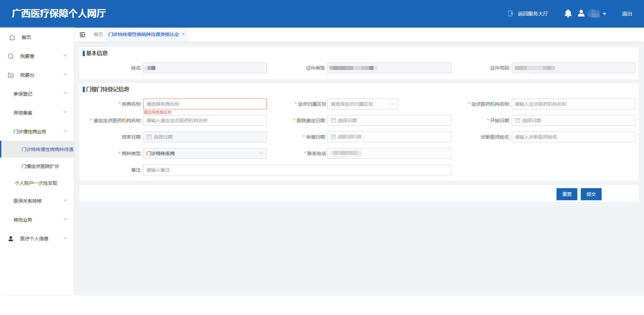This screenshot has height=315, width=644.
Task: Click the 提交 button
Action: pos(591,194)
